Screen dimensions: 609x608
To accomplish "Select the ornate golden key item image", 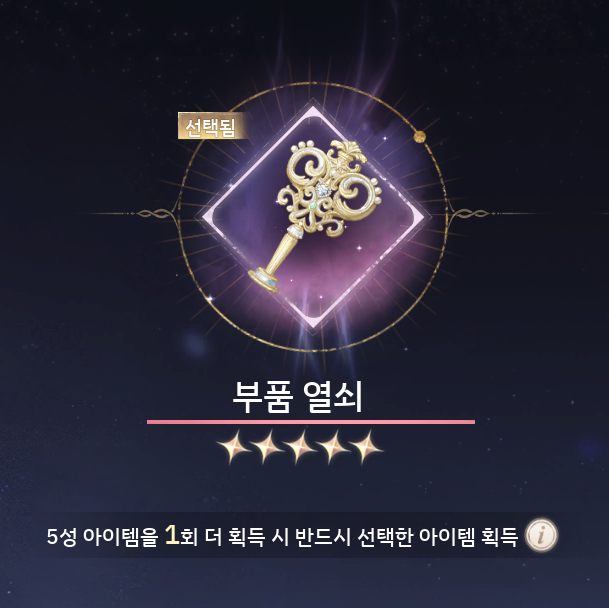I will pyautogui.click(x=315, y=216).
